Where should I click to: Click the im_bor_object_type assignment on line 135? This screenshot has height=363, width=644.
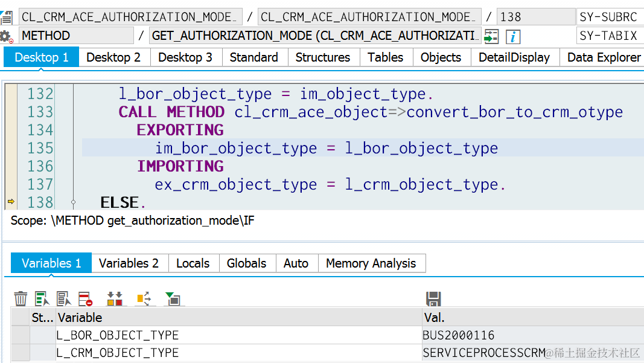click(x=327, y=148)
